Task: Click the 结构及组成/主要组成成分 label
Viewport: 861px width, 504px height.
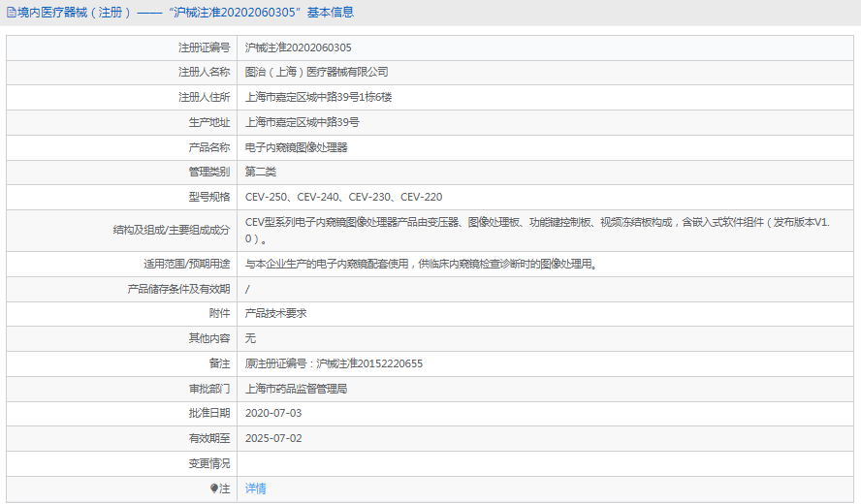Action: coord(172,230)
